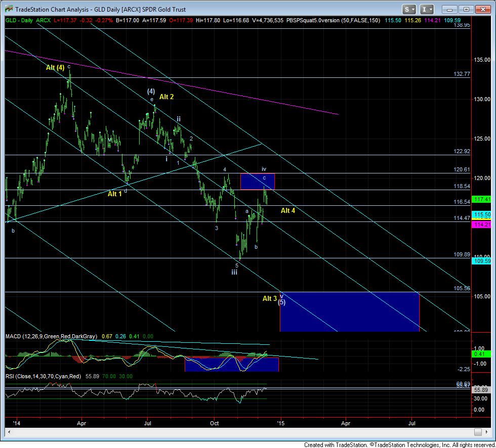Viewport: 496px width, 448px height.
Task: Click the right arrow of horizontal scrollbar
Action: (485, 432)
